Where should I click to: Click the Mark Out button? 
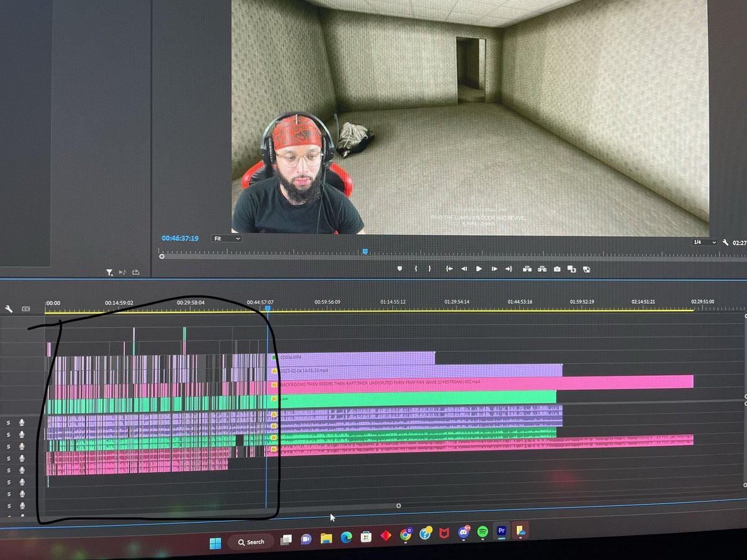[x=430, y=269]
